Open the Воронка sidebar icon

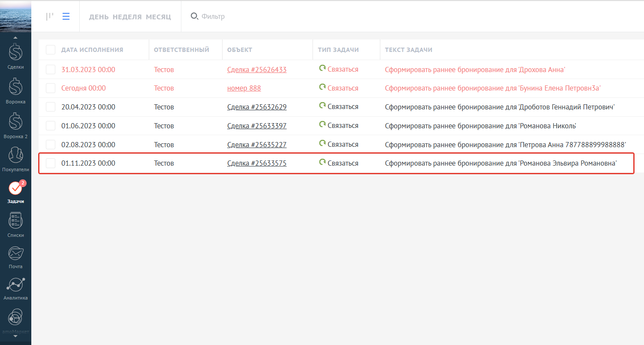15,88
